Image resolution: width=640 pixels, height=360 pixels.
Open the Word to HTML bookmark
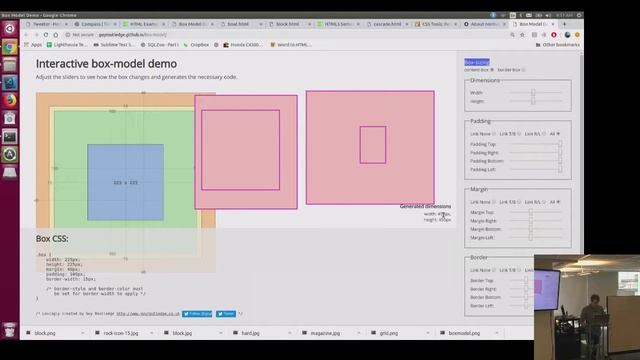point(291,45)
